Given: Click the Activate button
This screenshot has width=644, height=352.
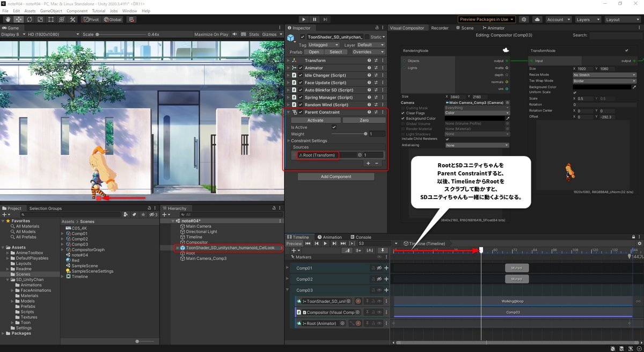Looking at the screenshot, I should point(315,120).
